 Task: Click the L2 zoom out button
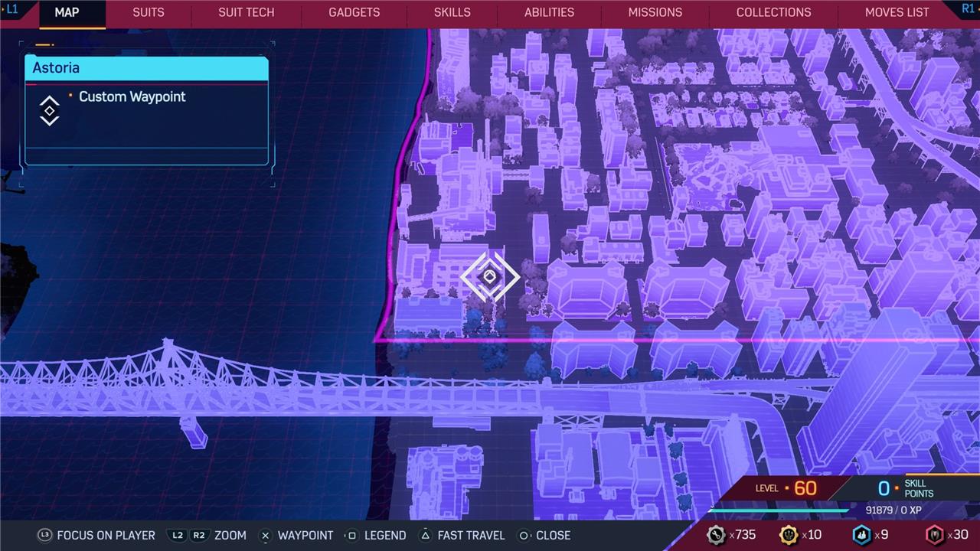point(178,536)
